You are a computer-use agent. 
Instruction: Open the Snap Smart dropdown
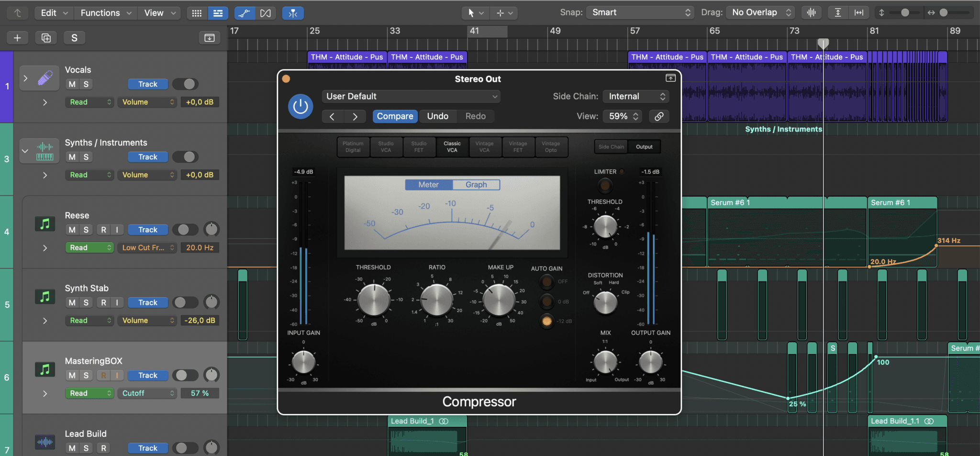tap(640, 13)
